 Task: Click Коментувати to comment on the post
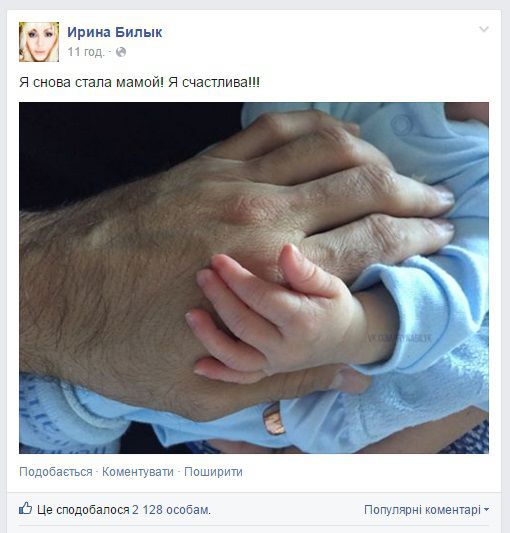click(138, 472)
